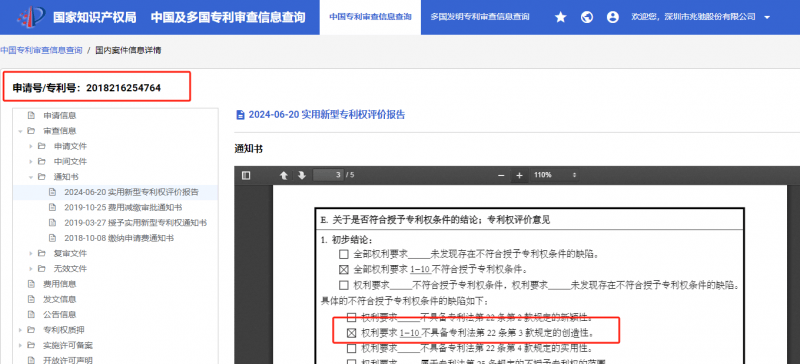Click the 无效文件 folder icon
Screen dimensions: 800x364
[41, 269]
